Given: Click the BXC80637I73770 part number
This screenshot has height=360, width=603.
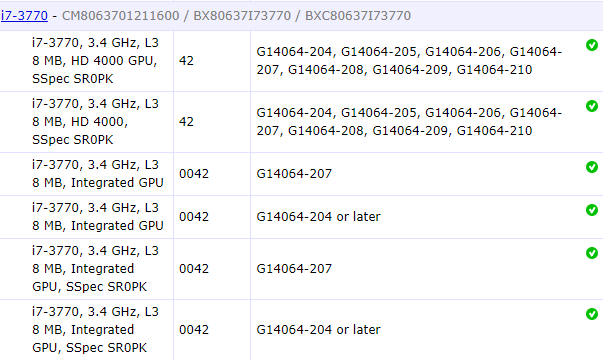Looking at the screenshot, I should tap(358, 16).
